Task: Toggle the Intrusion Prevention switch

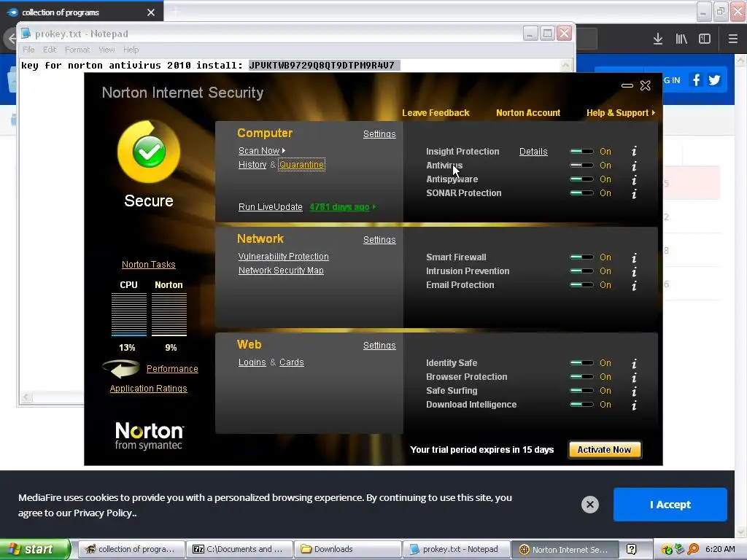Action: pos(581,271)
